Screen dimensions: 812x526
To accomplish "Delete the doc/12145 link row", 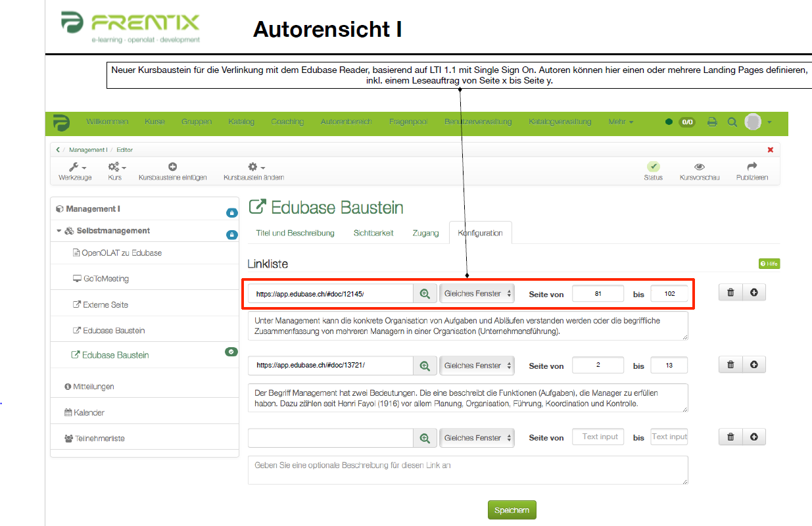I will click(x=730, y=293).
